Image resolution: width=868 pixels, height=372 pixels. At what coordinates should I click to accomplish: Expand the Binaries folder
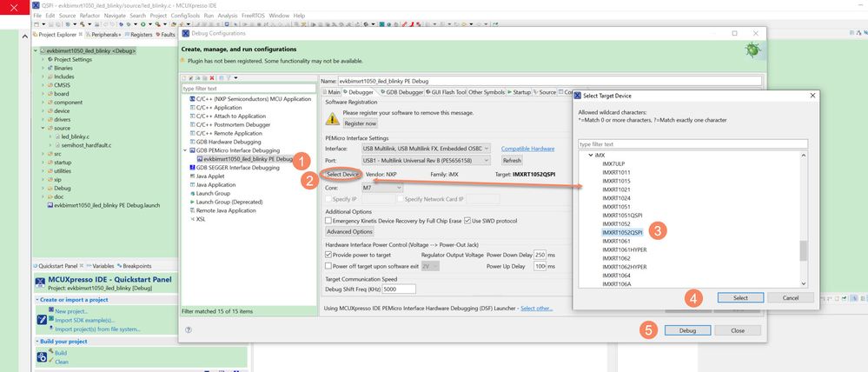43,68
